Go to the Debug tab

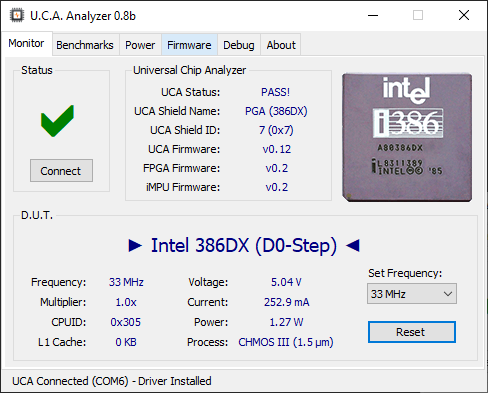click(x=239, y=45)
